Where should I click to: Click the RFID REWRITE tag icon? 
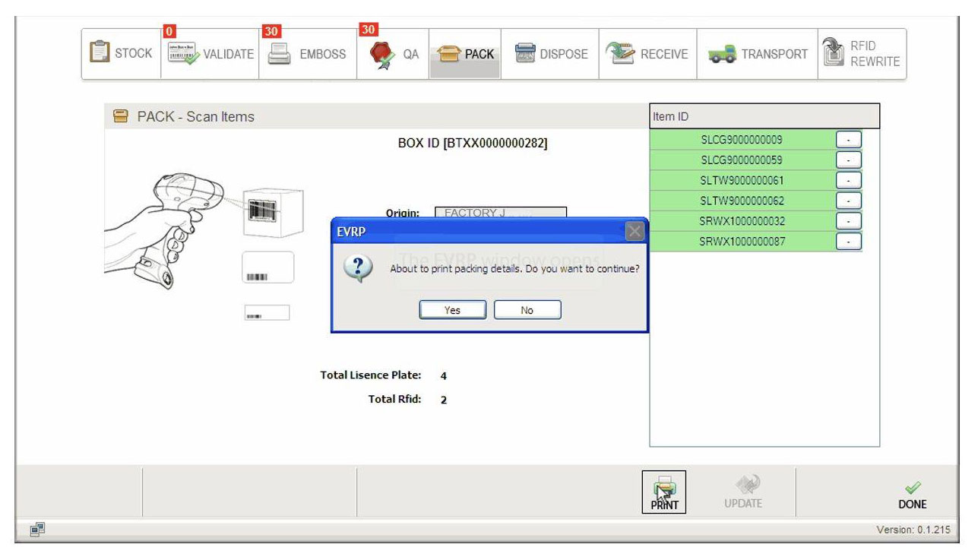coord(834,52)
